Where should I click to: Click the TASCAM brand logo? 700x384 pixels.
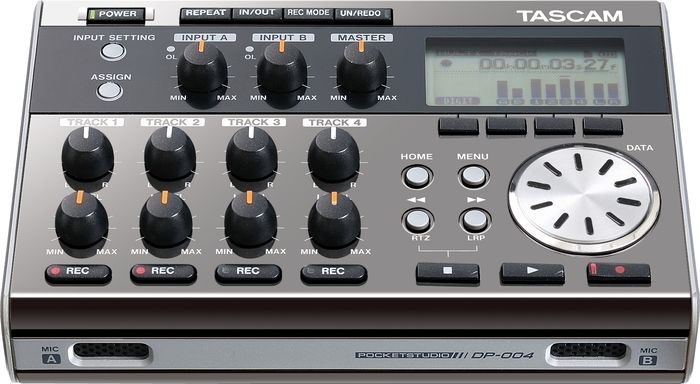(x=570, y=17)
